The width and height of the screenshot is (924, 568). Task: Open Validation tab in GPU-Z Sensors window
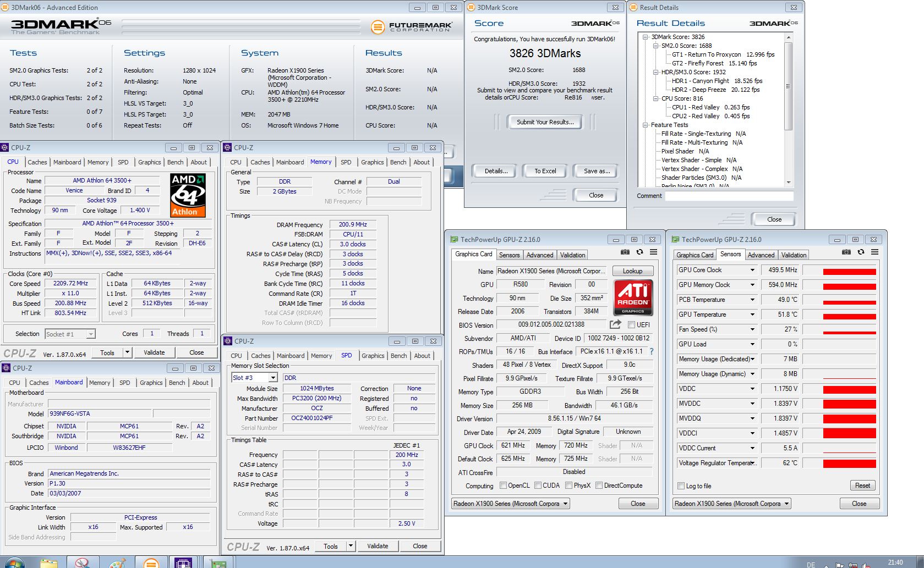coord(794,255)
